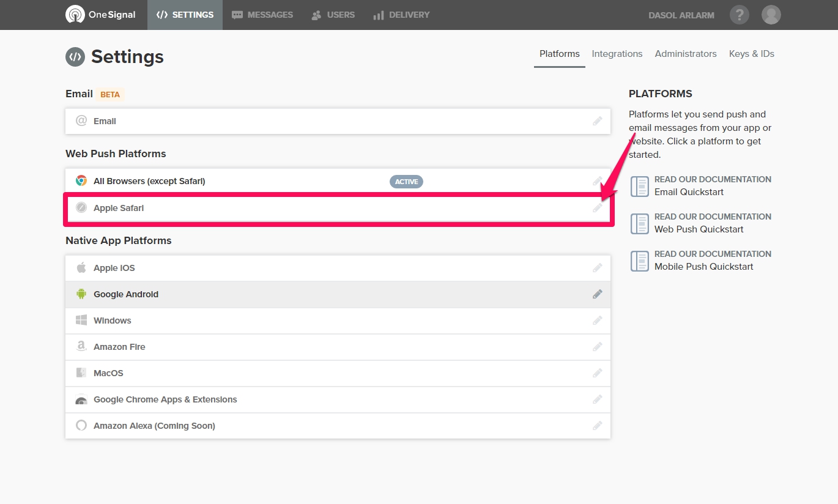This screenshot has width=838, height=504.
Task: Click the Email Quickstart documentation icon
Action: [x=639, y=186]
